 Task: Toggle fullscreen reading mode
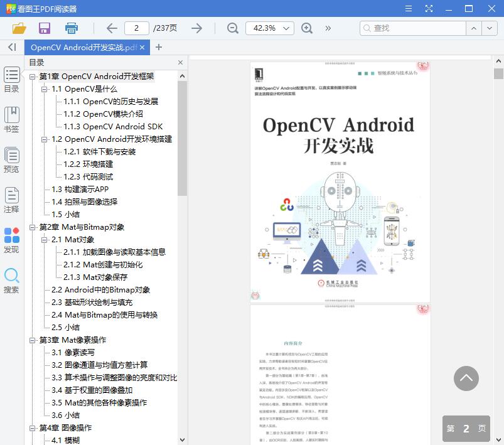(429, 9)
